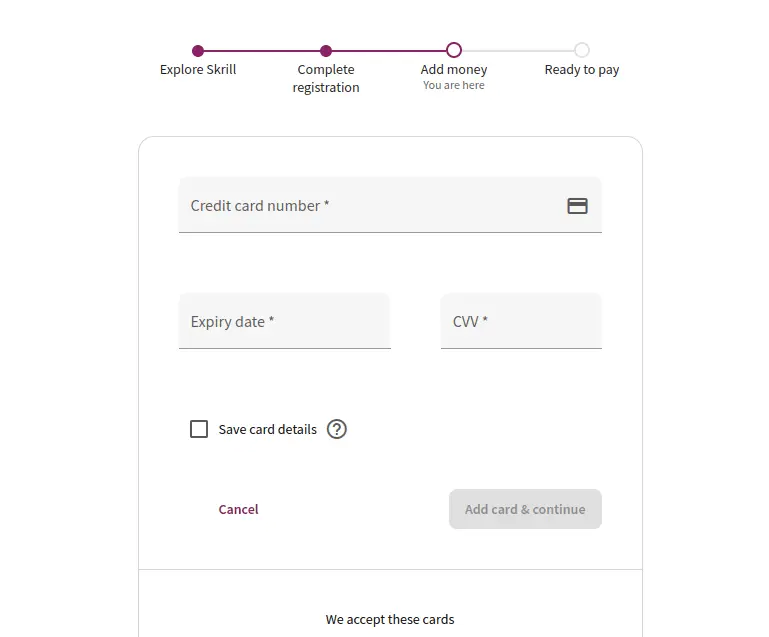
Task: Select the Ready to pay step label
Action: point(582,70)
